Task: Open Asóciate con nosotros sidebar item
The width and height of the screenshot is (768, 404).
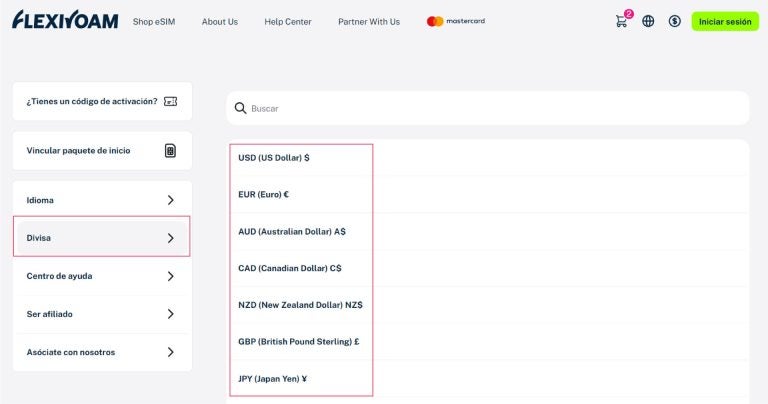Action: [102, 352]
